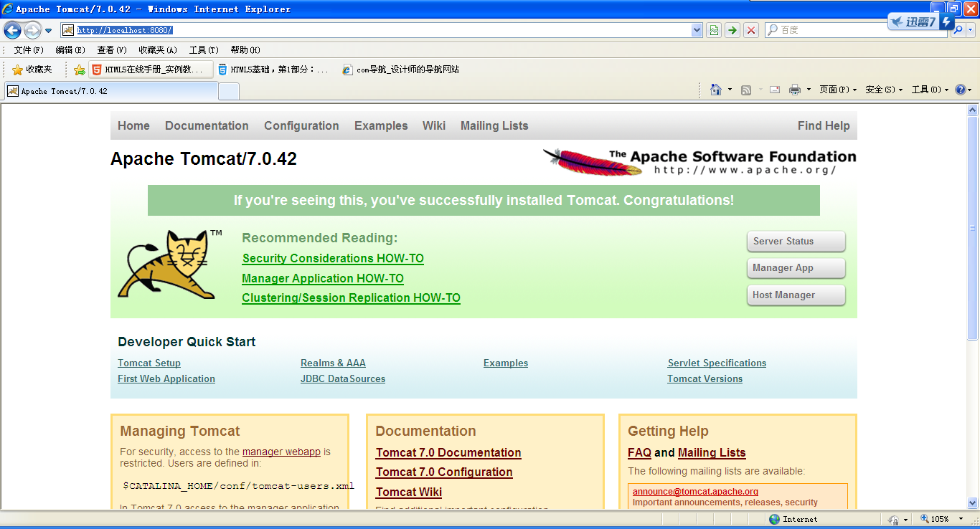The height and width of the screenshot is (529, 980).
Task: Click the Read Mail envelope icon
Action: 775,90
